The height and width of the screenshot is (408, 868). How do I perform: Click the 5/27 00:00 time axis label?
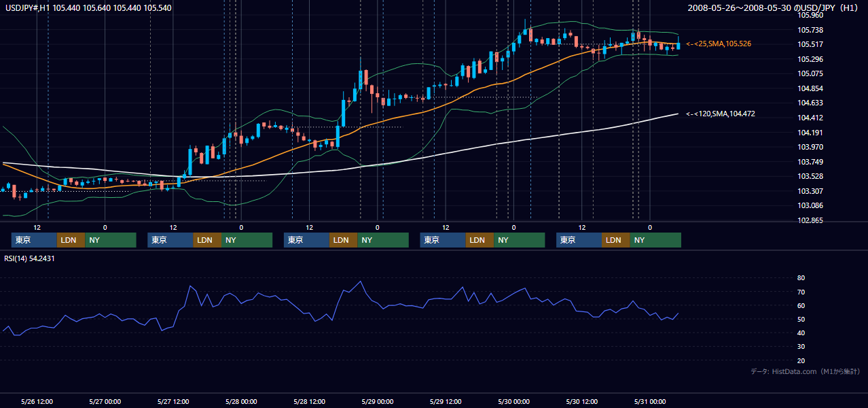point(105,401)
